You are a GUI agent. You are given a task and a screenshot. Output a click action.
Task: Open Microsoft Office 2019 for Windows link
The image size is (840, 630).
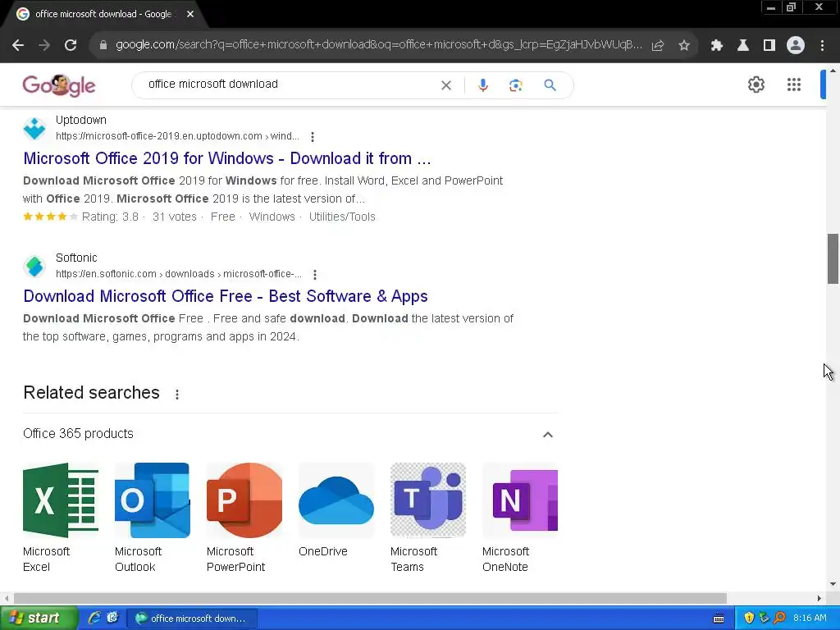(227, 158)
